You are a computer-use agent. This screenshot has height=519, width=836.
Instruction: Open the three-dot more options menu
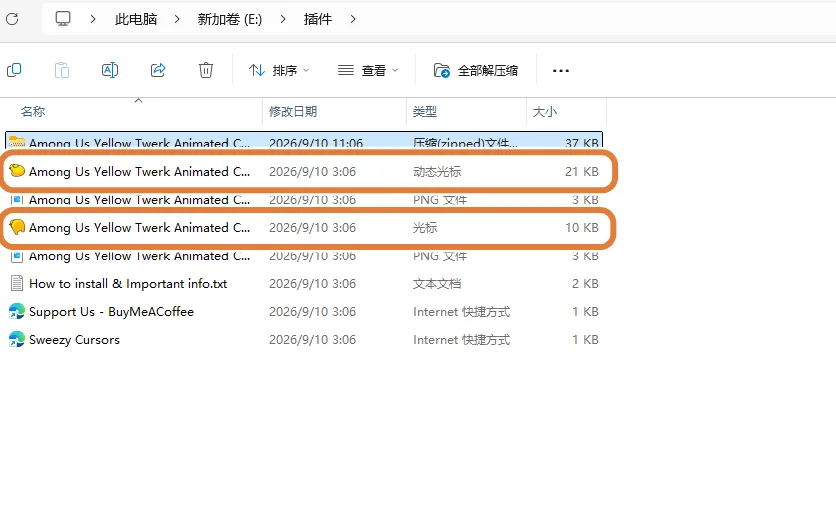tap(561, 70)
